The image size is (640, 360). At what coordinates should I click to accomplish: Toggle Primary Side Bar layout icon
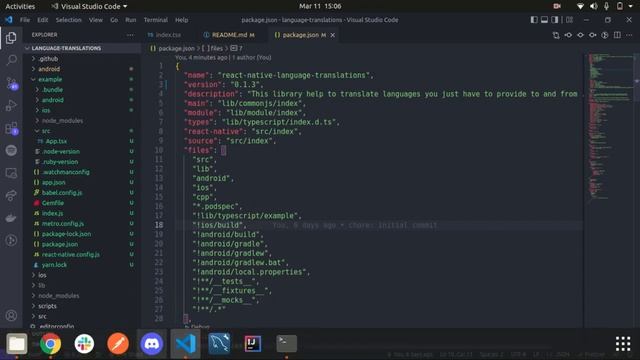[x=534, y=20]
